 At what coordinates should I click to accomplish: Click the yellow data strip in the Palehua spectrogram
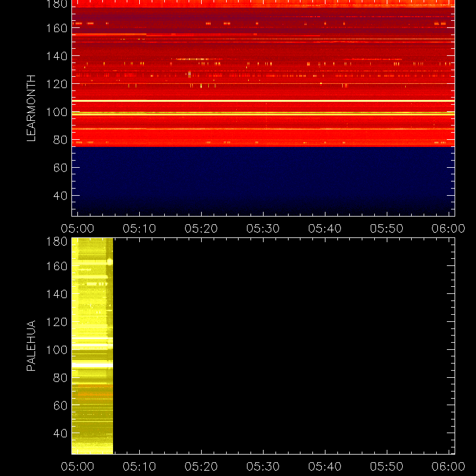(x=92, y=346)
